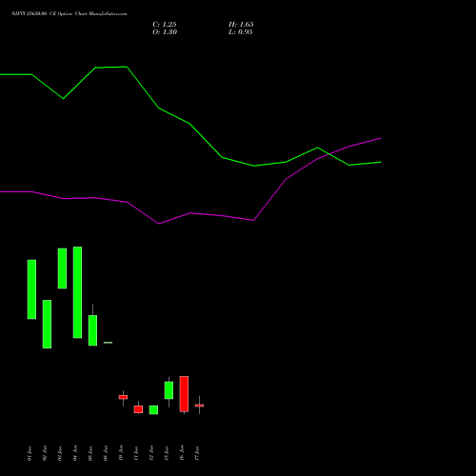Select the 11 Jun date label
Viewport: 476px width, 476px height.
136,453
